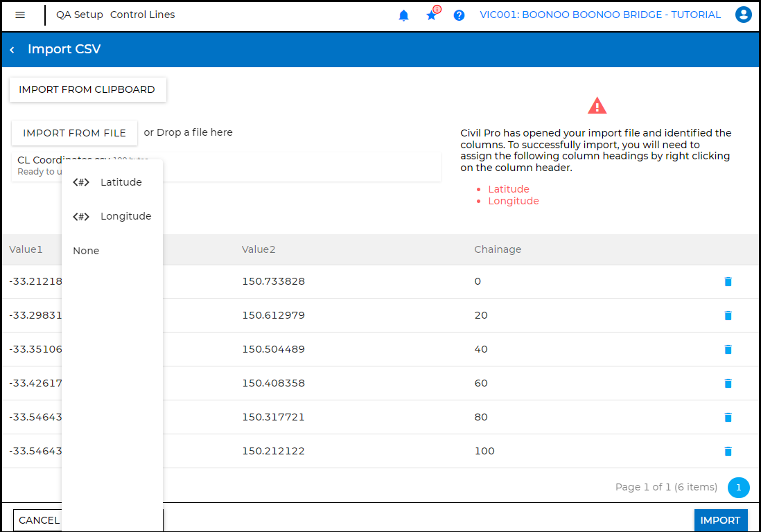Viewport: 761px width, 532px height.
Task: Click the Value1 cell -33.35106
Action: 35,349
